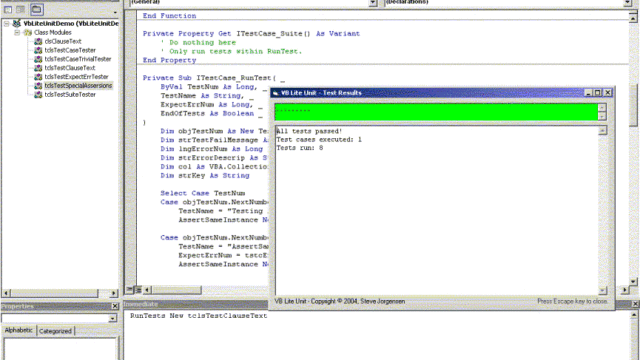Viewport: 640px width, 360px height.
Task: Close the Immediate window panel
Action: pyautogui.click(x=636, y=304)
